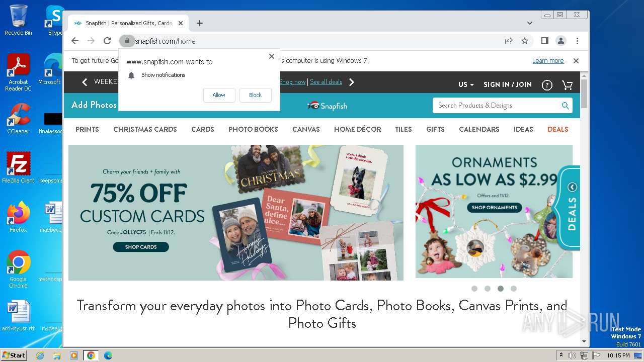The image size is (644, 362).
Task: Open a new tab with plus button
Action: pyautogui.click(x=200, y=23)
